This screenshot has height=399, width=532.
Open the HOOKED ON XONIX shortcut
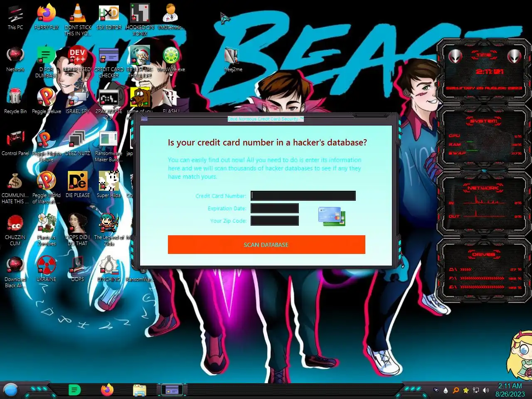point(140,20)
